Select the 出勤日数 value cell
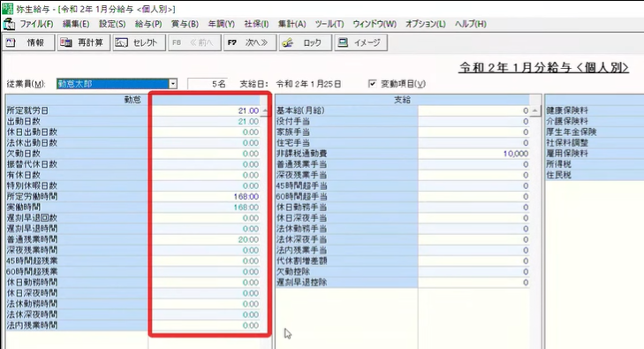Image resolution: width=644 pixels, height=349 pixels. (x=205, y=122)
